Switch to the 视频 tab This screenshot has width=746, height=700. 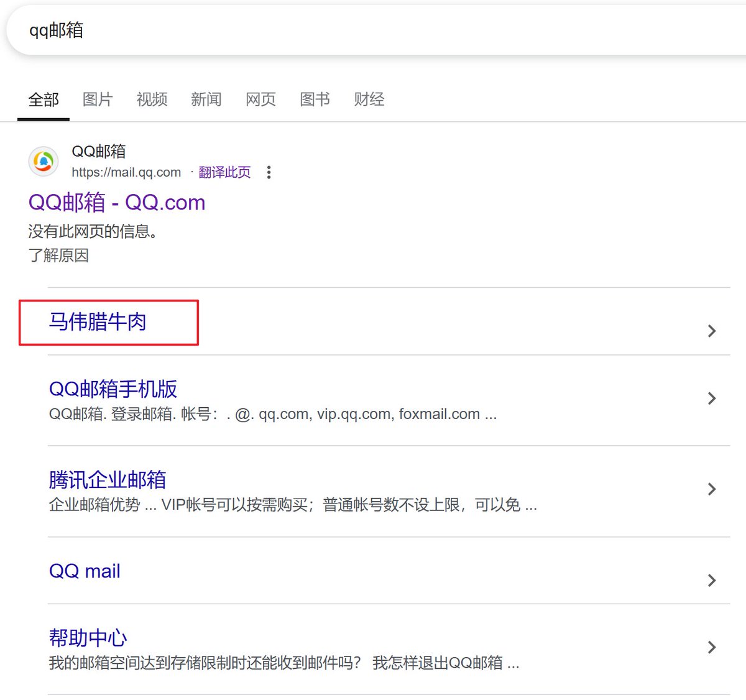[x=152, y=99]
